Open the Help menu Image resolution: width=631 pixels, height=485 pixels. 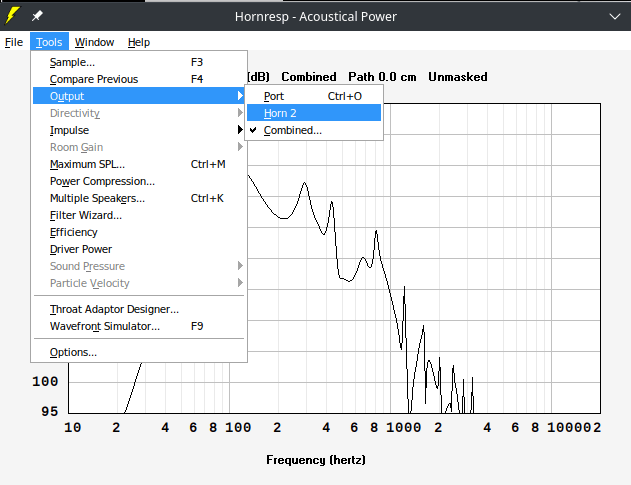point(139,42)
